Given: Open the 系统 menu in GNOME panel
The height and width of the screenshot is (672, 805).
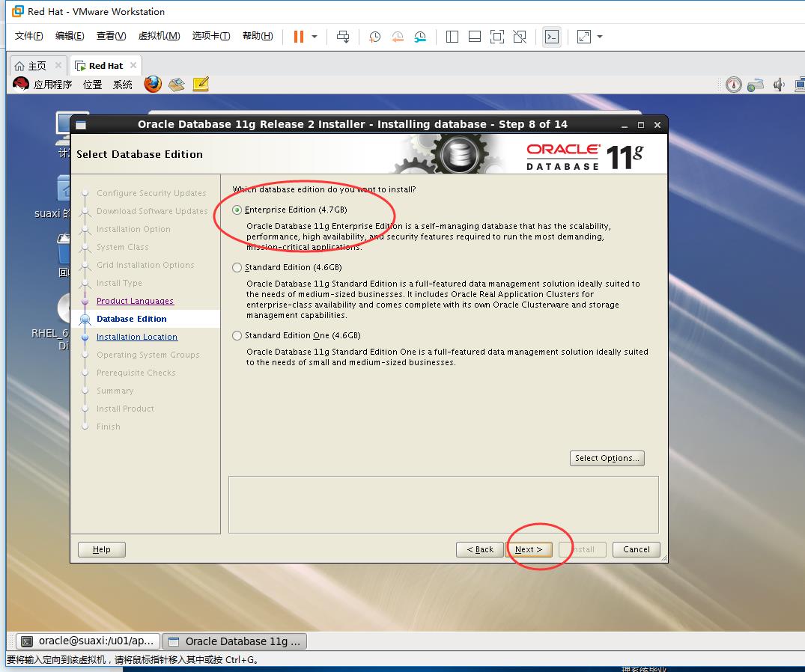Looking at the screenshot, I should (x=122, y=85).
